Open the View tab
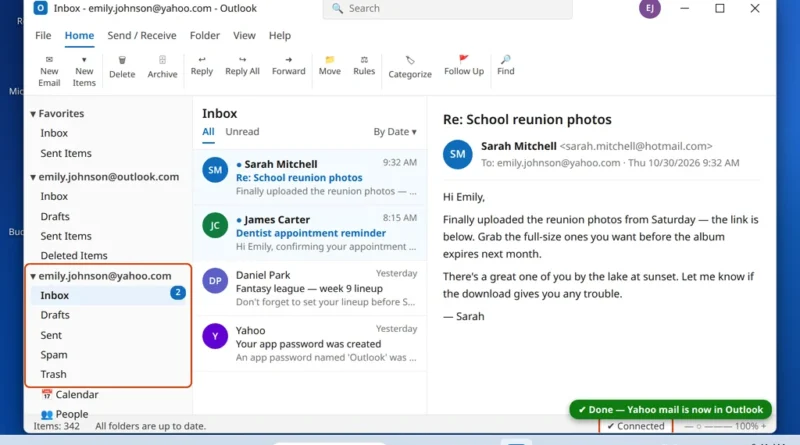Viewport: 800px width, 445px height. coord(244,35)
